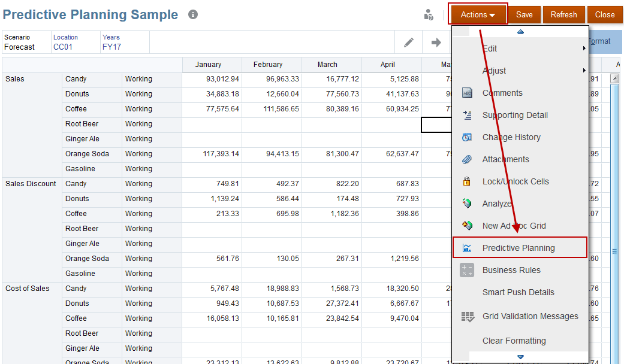Screen dimensions: 624x364
Task: Click the New Ad Hoc Grid icon
Action: (468, 225)
